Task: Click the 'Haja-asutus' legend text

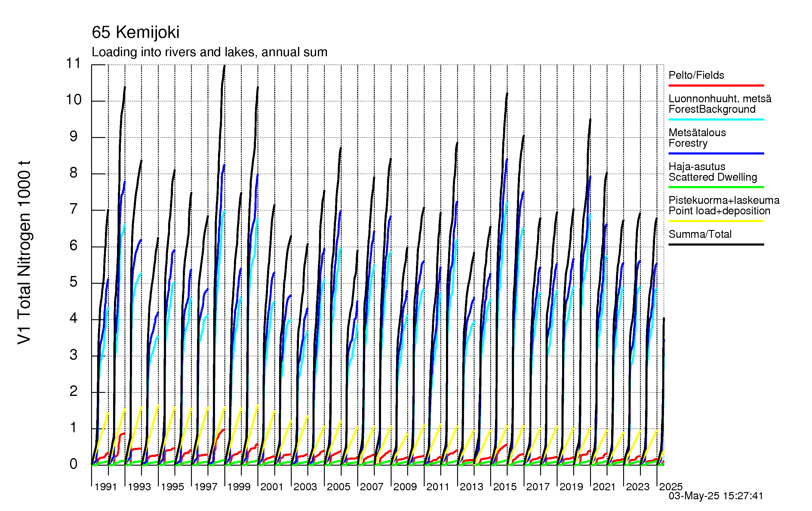Action: tap(697, 167)
